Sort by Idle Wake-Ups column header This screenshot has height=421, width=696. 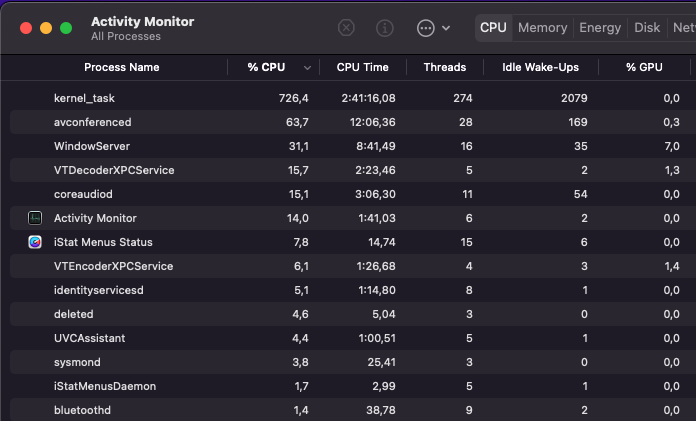(540, 67)
